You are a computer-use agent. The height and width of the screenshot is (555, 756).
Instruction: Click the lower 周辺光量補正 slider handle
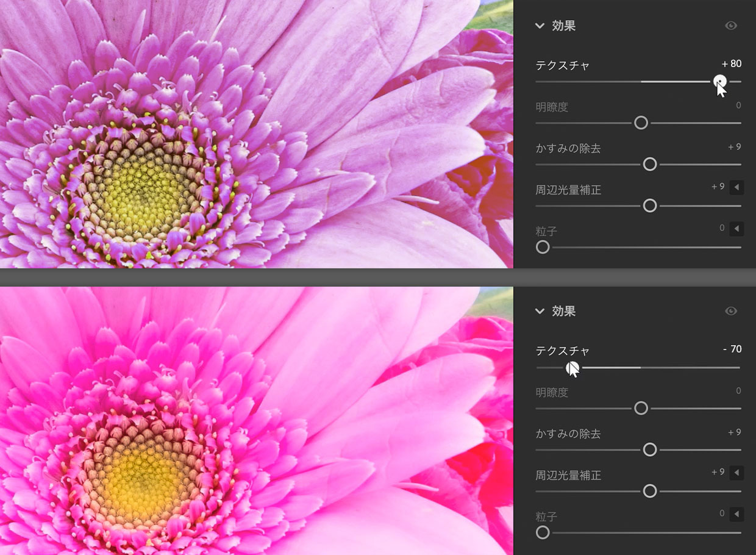650,491
